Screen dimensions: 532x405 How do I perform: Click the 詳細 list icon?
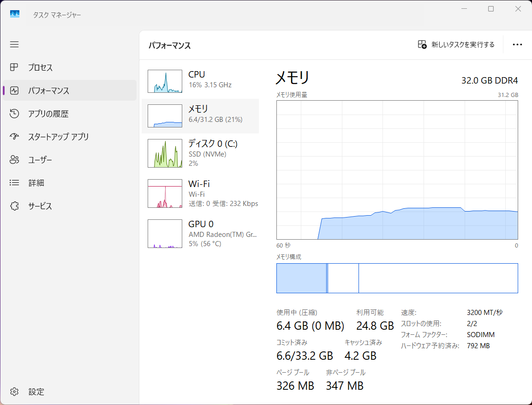click(x=14, y=182)
